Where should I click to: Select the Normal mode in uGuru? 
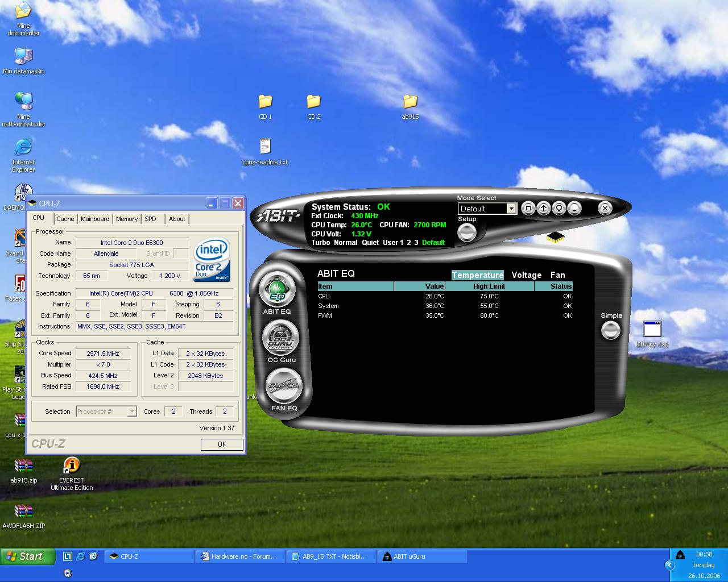(x=346, y=243)
